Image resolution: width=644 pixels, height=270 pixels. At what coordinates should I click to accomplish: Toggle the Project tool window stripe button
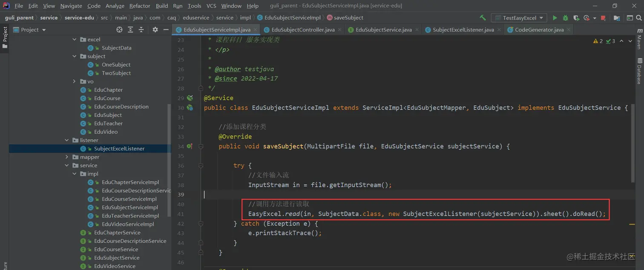[5, 37]
